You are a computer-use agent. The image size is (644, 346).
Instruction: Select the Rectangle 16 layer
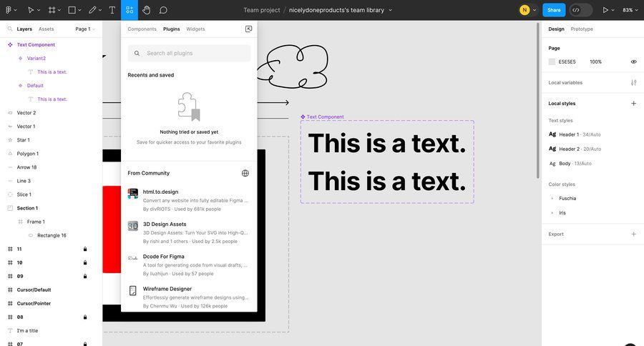click(51, 235)
